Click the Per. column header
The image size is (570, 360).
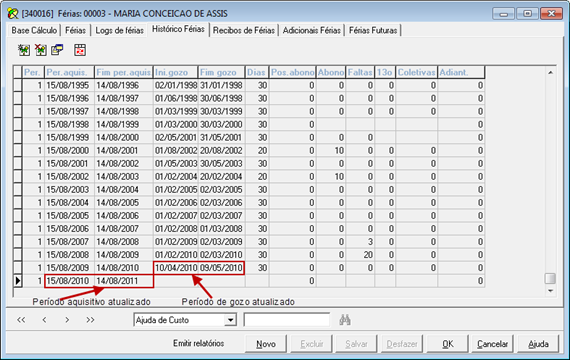33,72
